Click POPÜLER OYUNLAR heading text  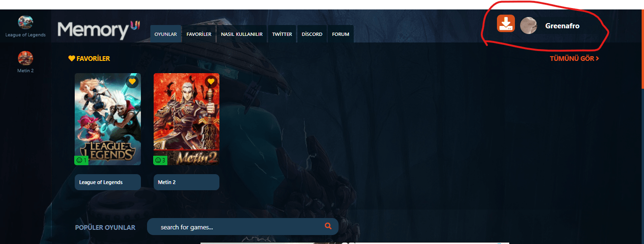click(x=105, y=227)
